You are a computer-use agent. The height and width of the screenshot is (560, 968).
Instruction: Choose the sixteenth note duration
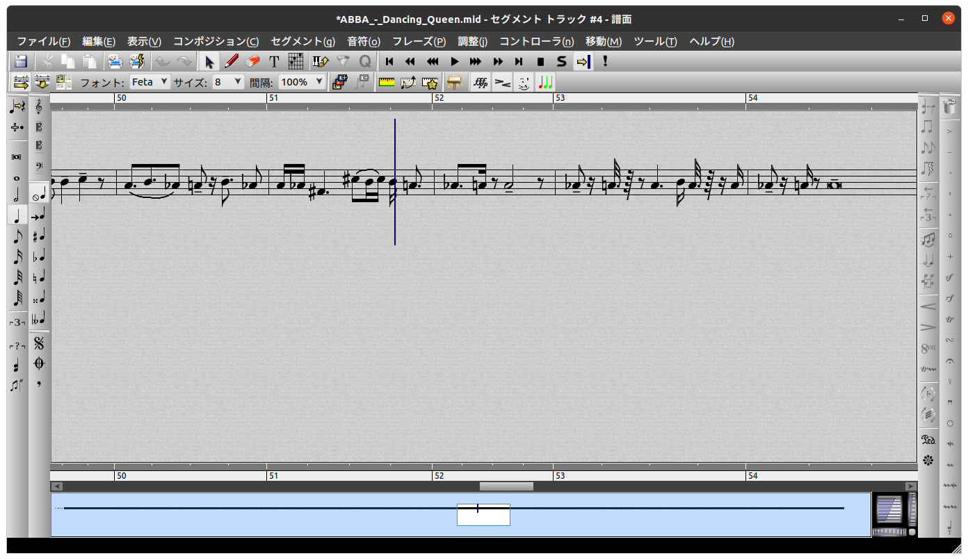coord(17,256)
